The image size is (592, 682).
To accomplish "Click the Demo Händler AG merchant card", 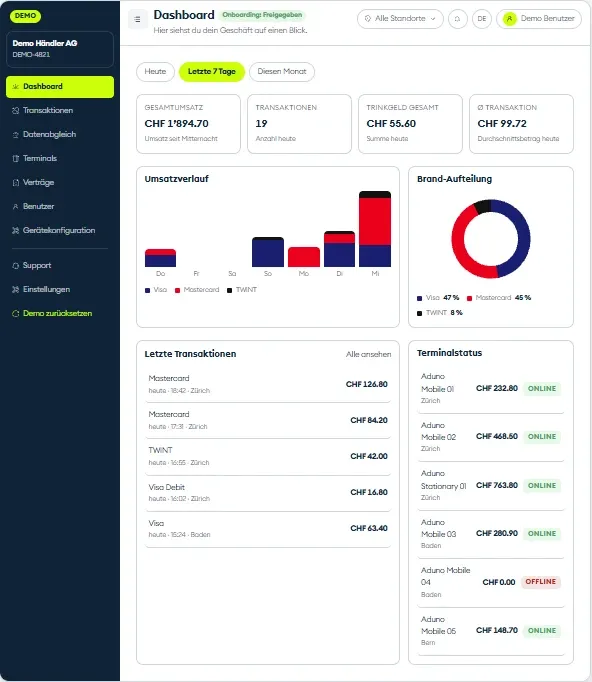I will (x=60, y=49).
